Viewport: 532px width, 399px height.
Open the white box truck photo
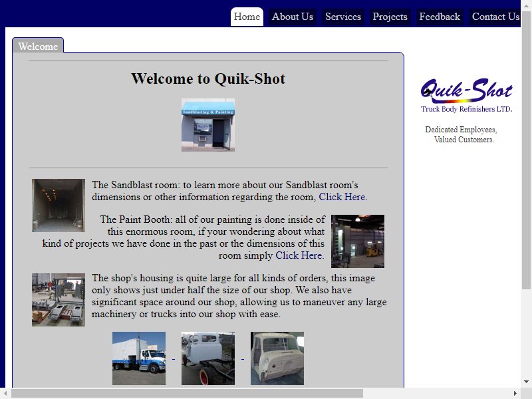[139, 358]
